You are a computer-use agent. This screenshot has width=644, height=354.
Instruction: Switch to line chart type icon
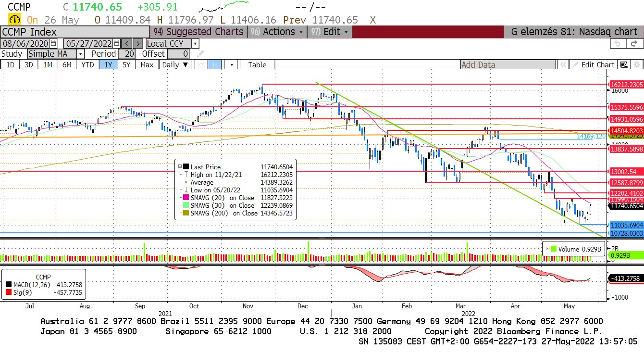(x=202, y=64)
